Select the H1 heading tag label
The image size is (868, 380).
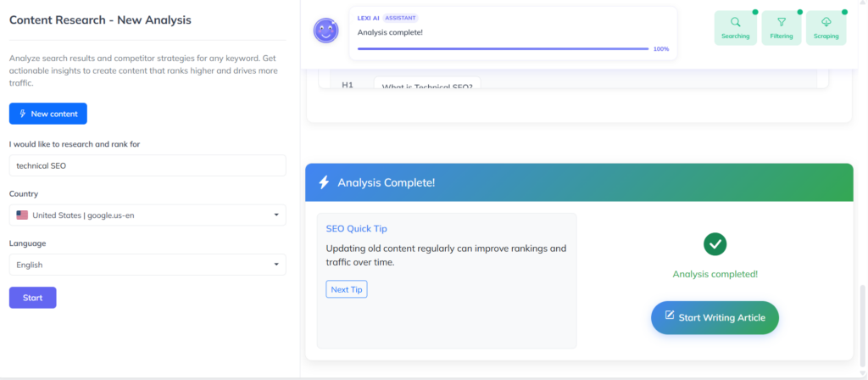(x=348, y=85)
